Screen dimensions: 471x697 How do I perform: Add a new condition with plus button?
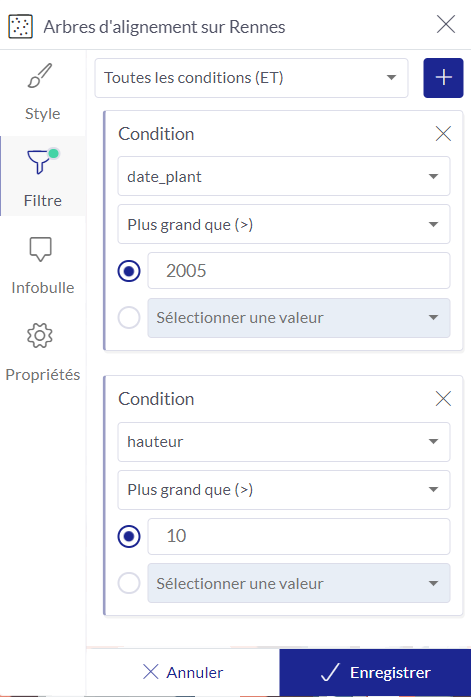(x=443, y=78)
